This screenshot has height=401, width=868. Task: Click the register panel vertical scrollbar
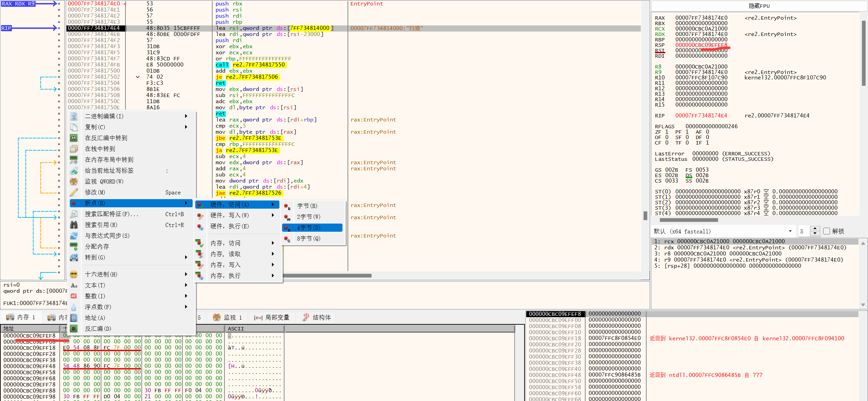[864, 53]
